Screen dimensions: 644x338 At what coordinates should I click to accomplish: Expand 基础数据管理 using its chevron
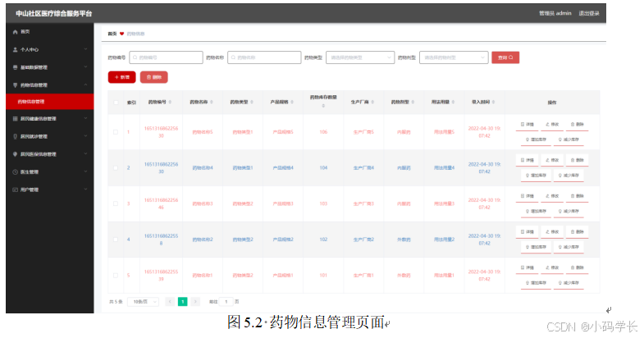[x=86, y=67]
